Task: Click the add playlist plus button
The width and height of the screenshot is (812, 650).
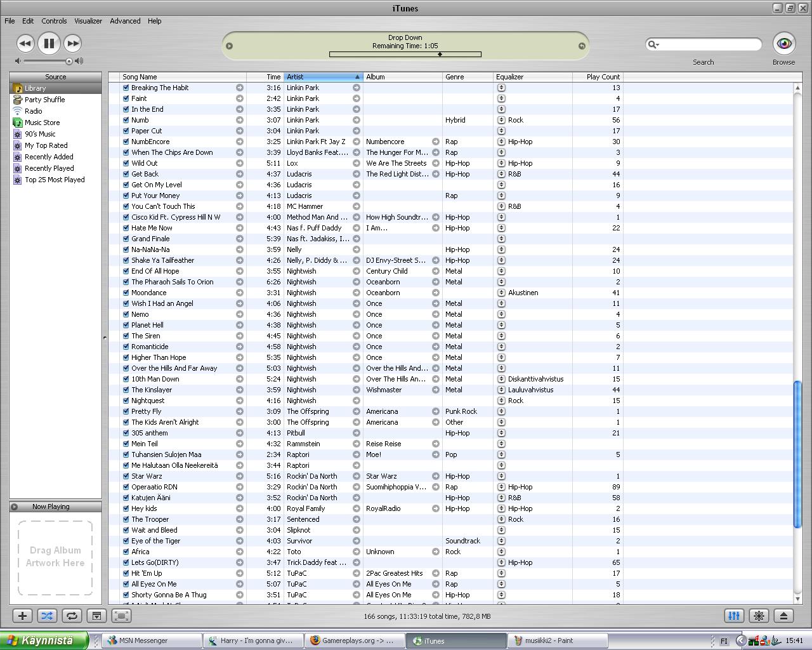Action: click(x=22, y=616)
